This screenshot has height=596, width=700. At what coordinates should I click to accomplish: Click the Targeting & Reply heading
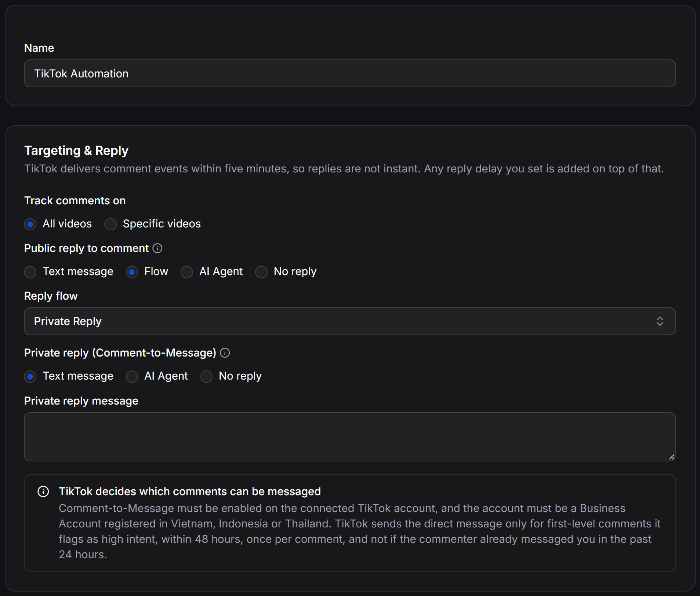pyautogui.click(x=76, y=150)
